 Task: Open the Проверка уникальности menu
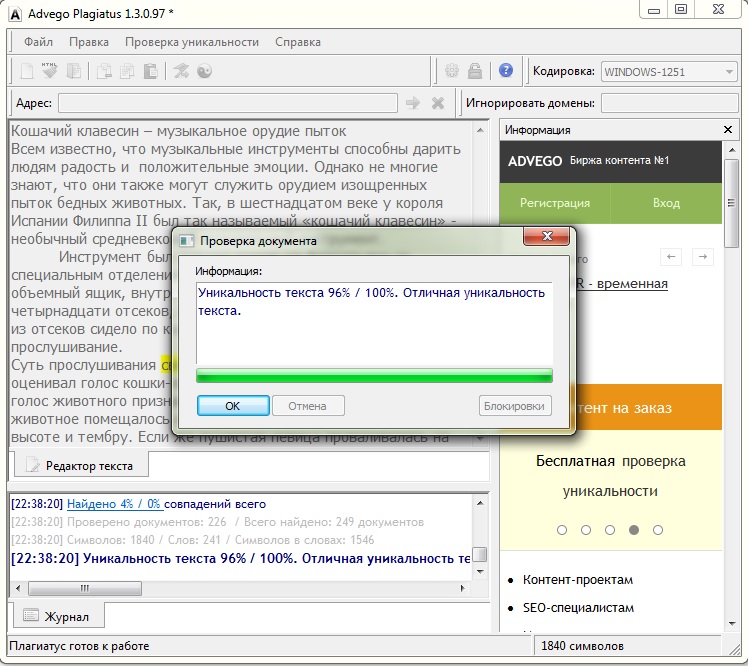click(192, 42)
